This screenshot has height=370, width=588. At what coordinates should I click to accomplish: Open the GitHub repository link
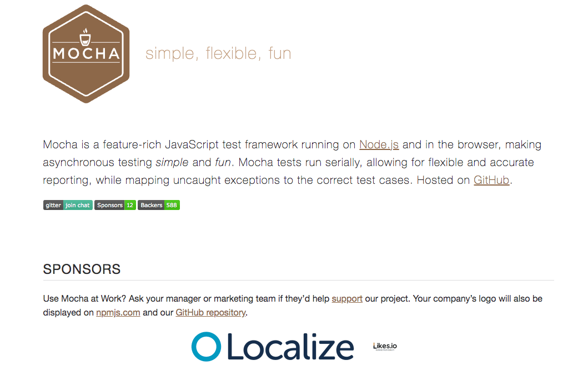coord(211,313)
